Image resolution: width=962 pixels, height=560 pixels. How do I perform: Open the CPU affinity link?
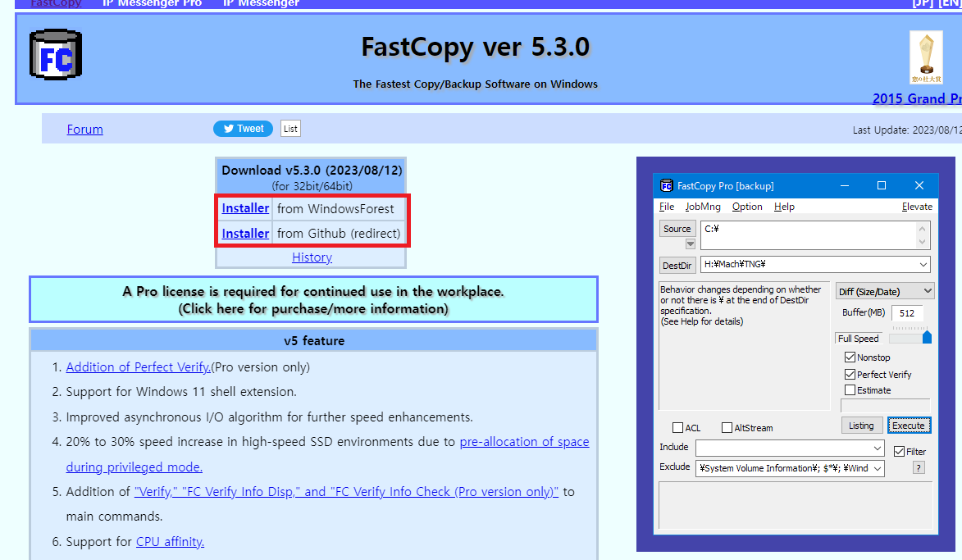point(170,542)
